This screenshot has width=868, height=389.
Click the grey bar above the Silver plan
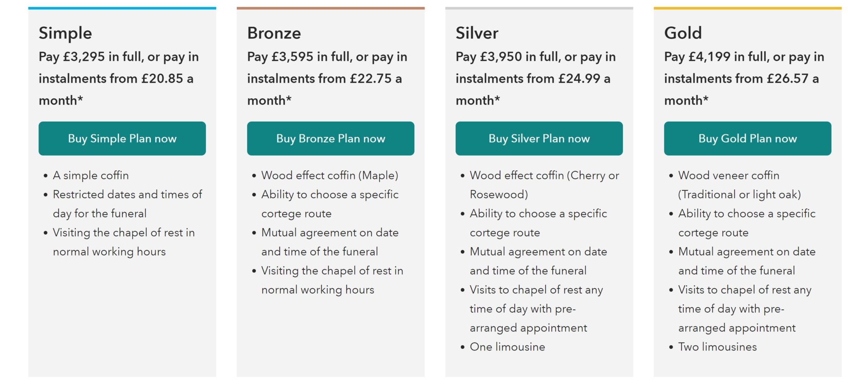pyautogui.click(x=539, y=7)
